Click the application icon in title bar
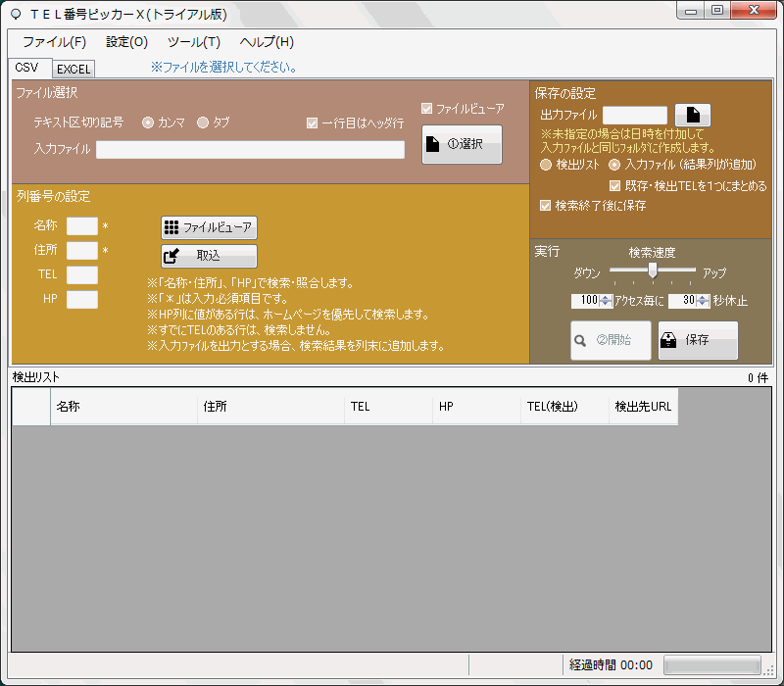The height and width of the screenshot is (686, 784). click(17, 13)
